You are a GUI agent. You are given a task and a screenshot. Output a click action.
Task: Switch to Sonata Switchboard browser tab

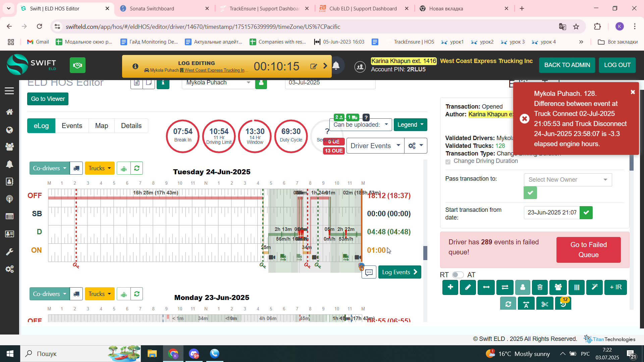pos(164,8)
